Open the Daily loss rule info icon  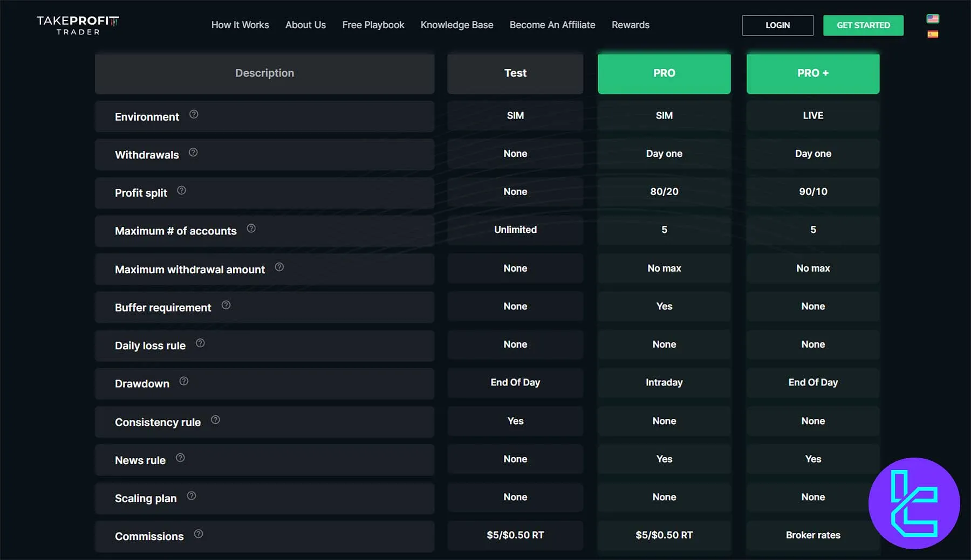200,343
